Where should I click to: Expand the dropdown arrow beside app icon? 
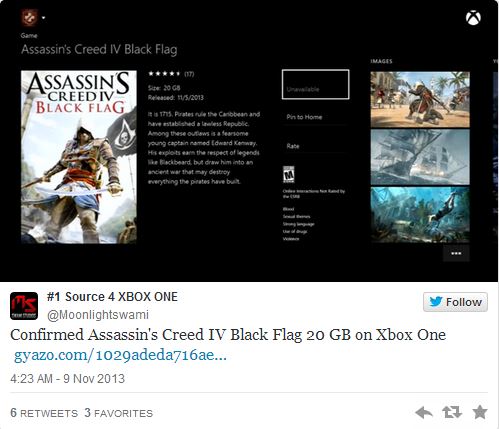pos(44,18)
